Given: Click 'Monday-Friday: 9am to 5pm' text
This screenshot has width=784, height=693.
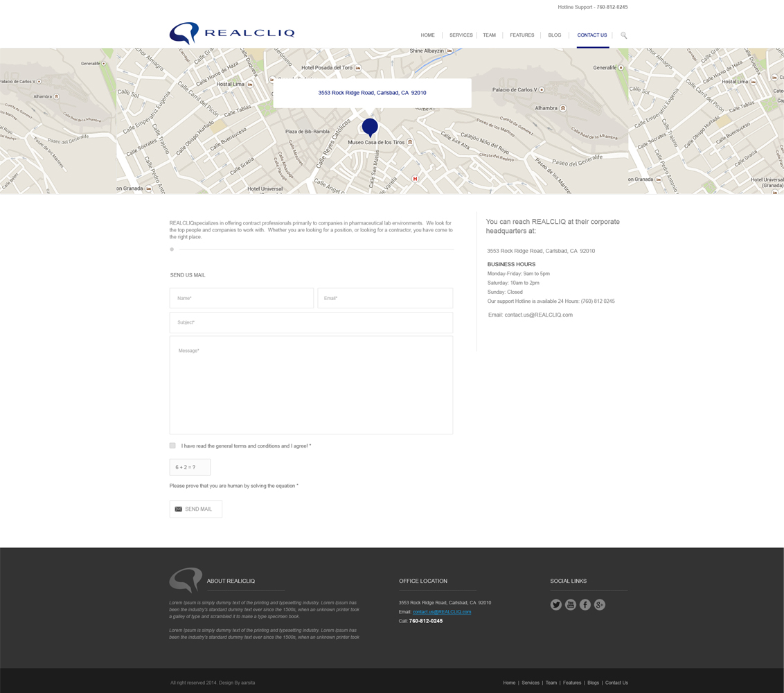Looking at the screenshot, I should point(519,274).
